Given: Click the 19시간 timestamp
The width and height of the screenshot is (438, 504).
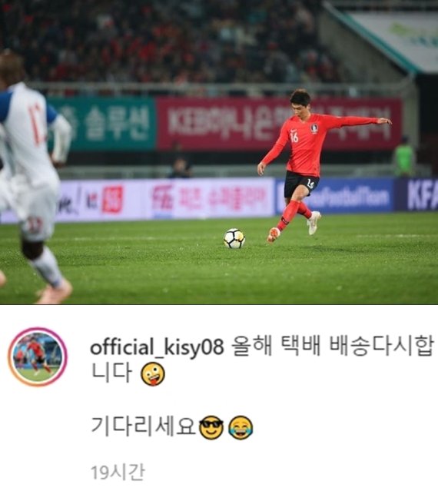Looking at the screenshot, I should 118,472.
